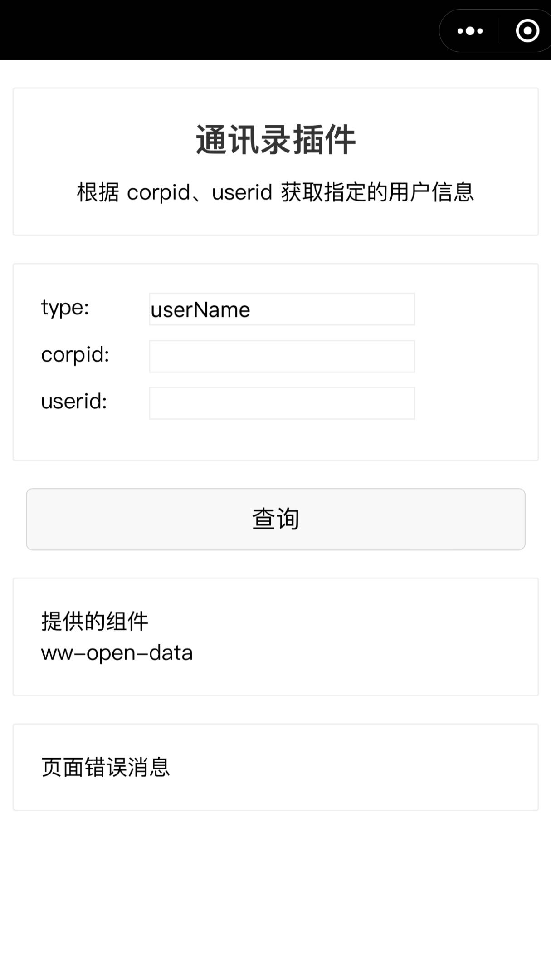Focus the type field showing userName
This screenshot has height=980, width=551.
(281, 309)
